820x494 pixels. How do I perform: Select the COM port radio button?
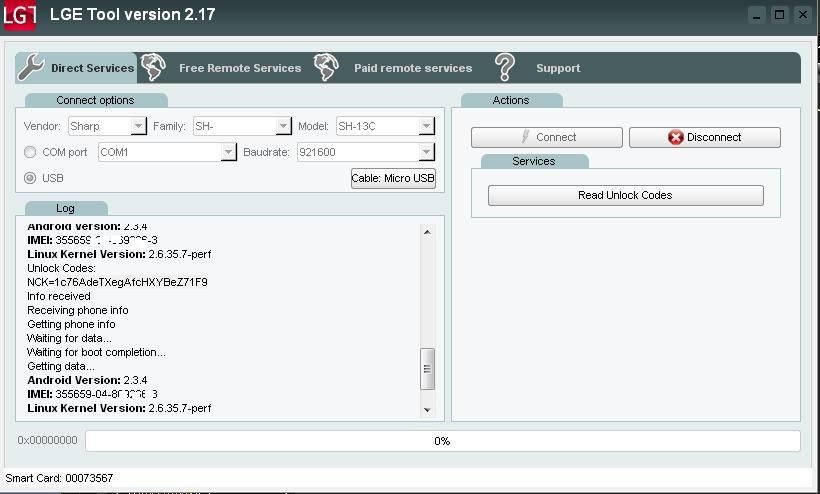click(x=30, y=152)
